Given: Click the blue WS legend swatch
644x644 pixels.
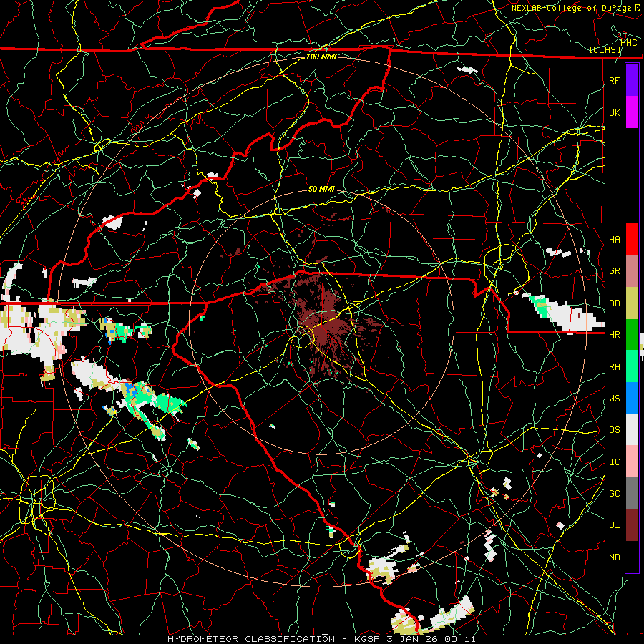Looking at the screenshot, I should coord(632,398).
